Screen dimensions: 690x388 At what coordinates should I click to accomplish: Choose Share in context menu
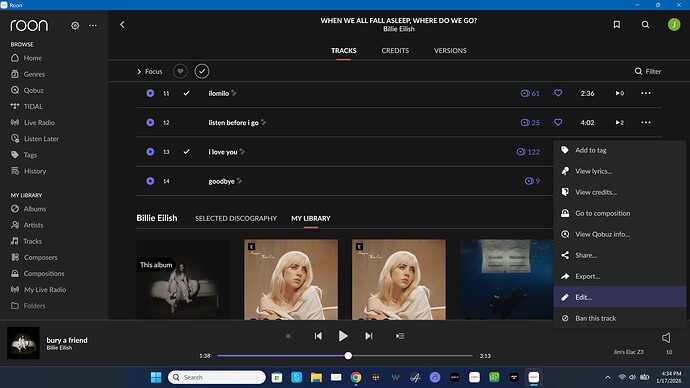(x=620, y=255)
